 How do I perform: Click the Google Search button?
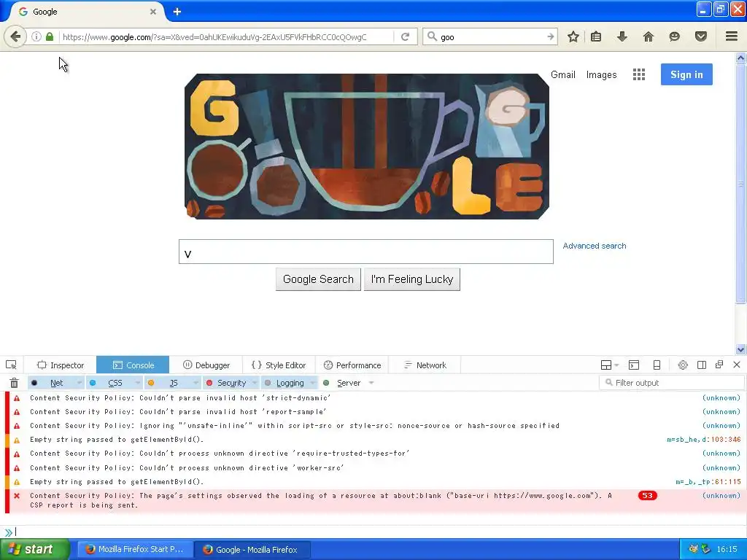click(318, 279)
